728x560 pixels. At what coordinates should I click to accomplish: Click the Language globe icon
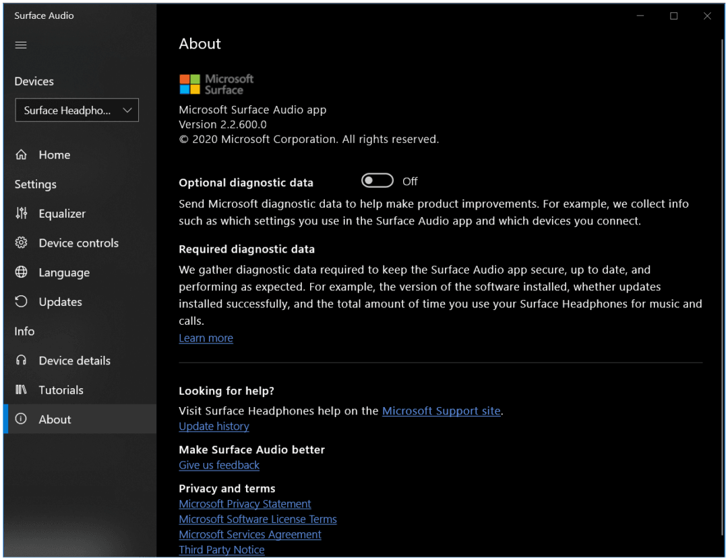point(21,272)
